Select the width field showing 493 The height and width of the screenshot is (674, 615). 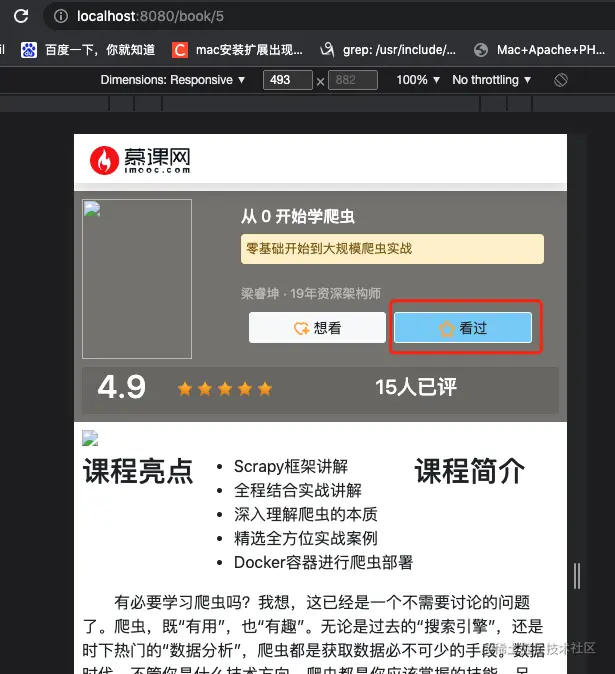288,80
